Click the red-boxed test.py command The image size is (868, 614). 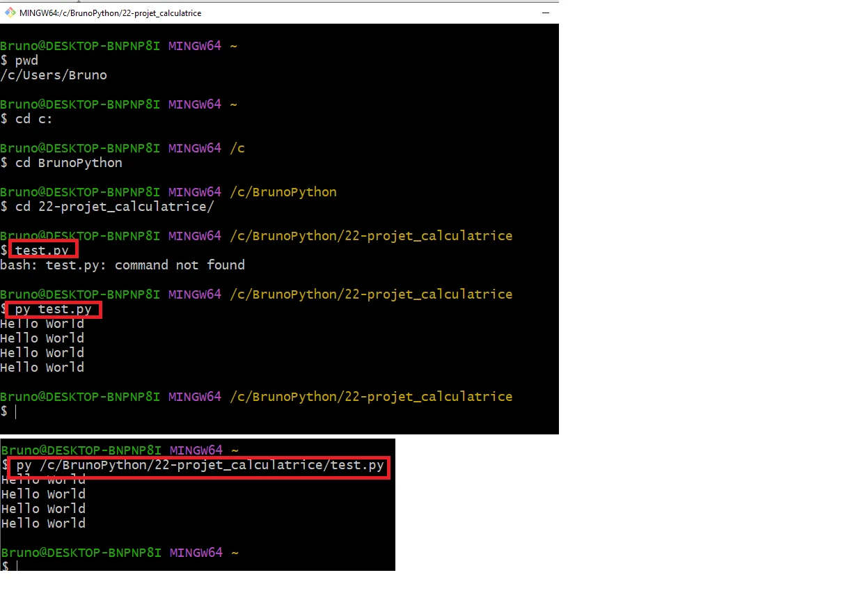[x=43, y=249]
